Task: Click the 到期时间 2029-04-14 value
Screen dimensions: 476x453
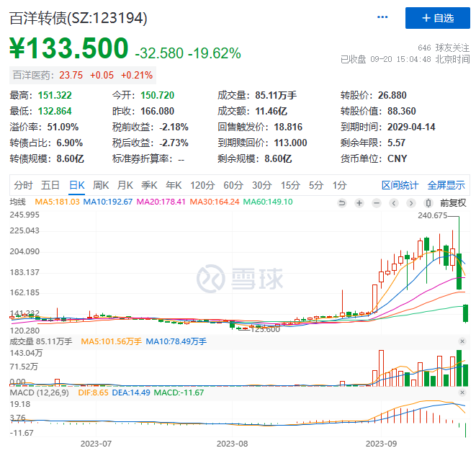Action: (411, 127)
